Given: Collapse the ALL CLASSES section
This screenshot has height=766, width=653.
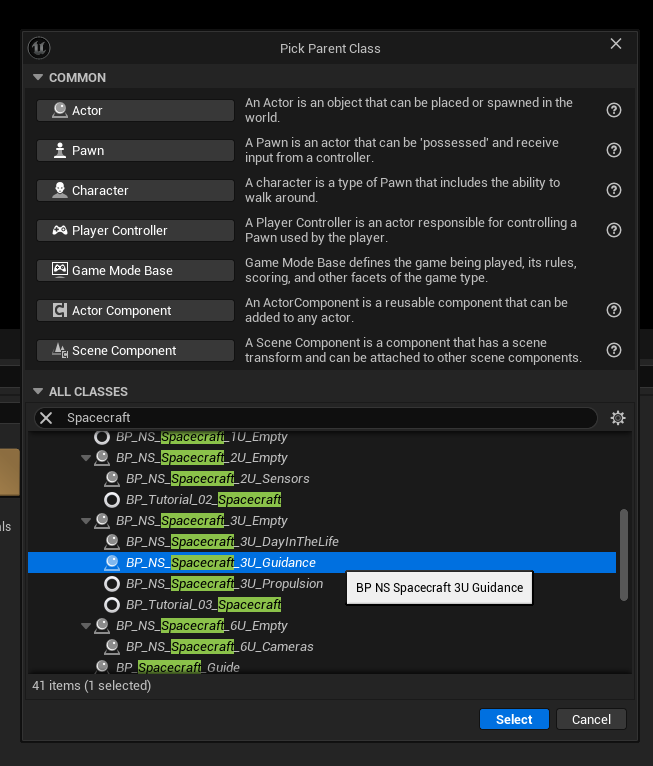Looking at the screenshot, I should click(38, 392).
